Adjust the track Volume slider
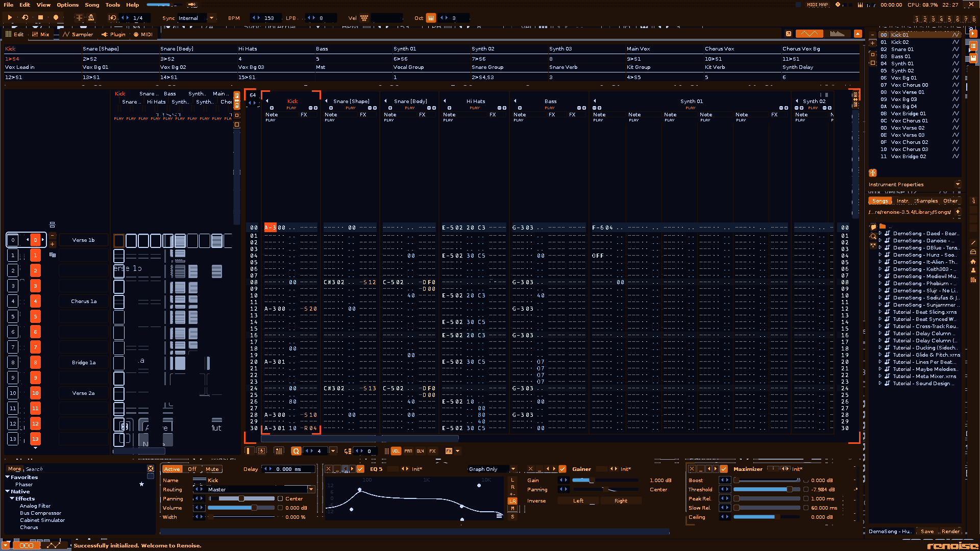This screenshot has height=551, width=980. (x=241, y=508)
